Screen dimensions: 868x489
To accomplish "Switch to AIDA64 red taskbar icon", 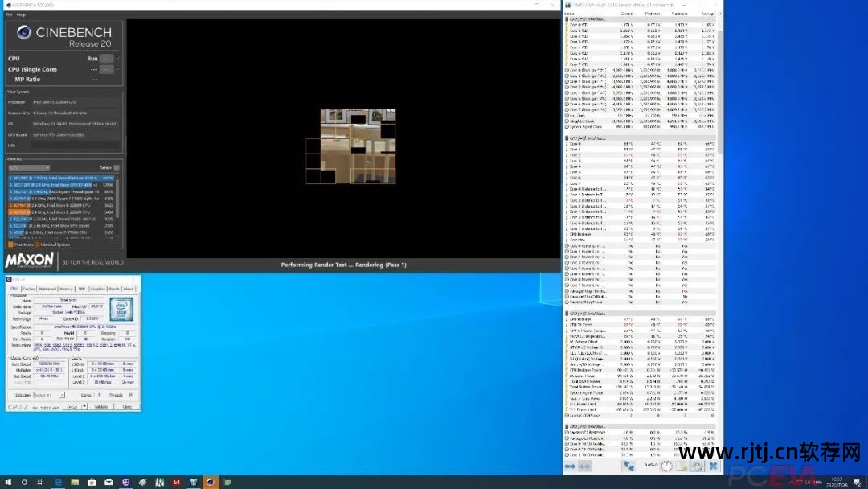I will [x=177, y=483].
